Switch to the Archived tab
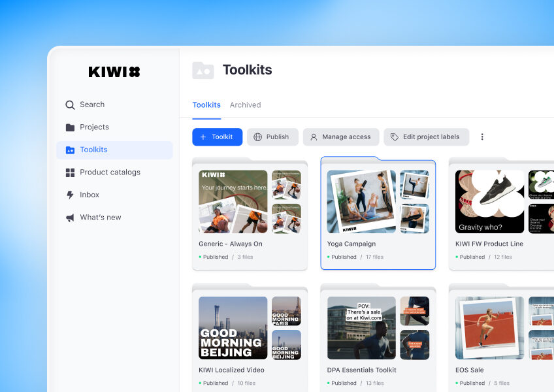The image size is (554, 392). click(245, 105)
